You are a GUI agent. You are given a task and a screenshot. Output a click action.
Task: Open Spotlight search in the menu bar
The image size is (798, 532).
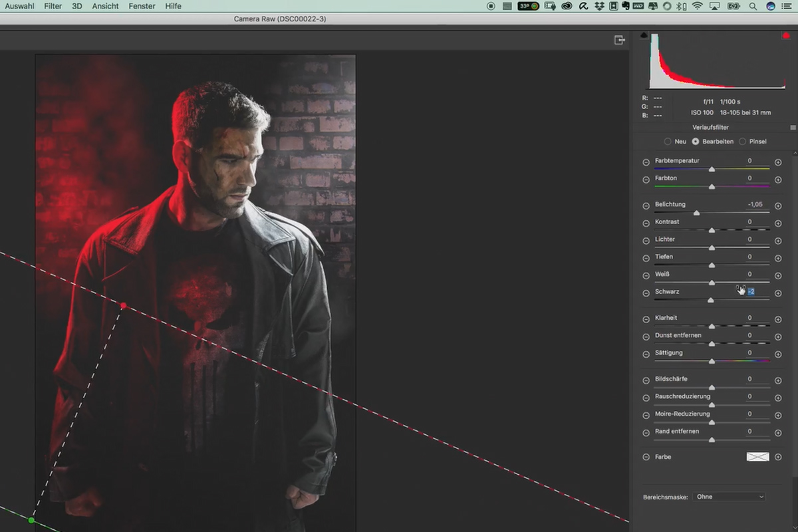[753, 6]
